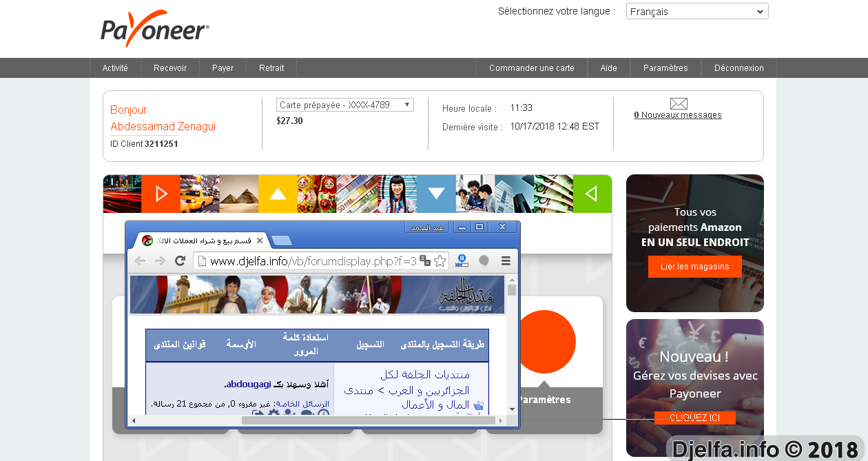Image resolution: width=868 pixels, height=461 pixels.
Task: Click the browser vertical scrollbar thumb
Action: pos(512,290)
